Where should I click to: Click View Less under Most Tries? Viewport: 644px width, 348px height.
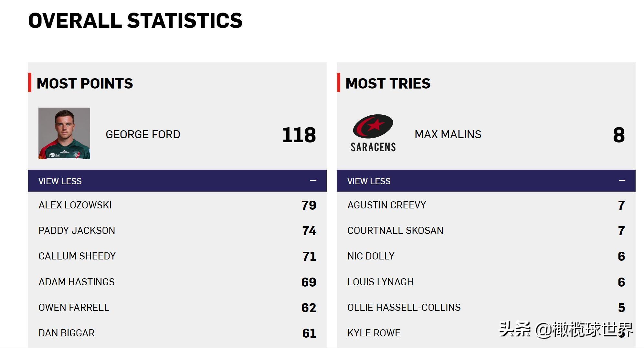[x=369, y=181]
